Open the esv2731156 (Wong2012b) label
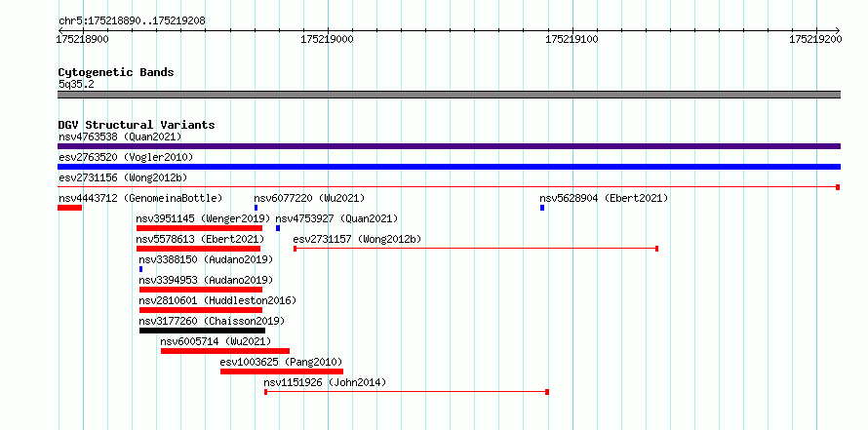 coord(123,177)
